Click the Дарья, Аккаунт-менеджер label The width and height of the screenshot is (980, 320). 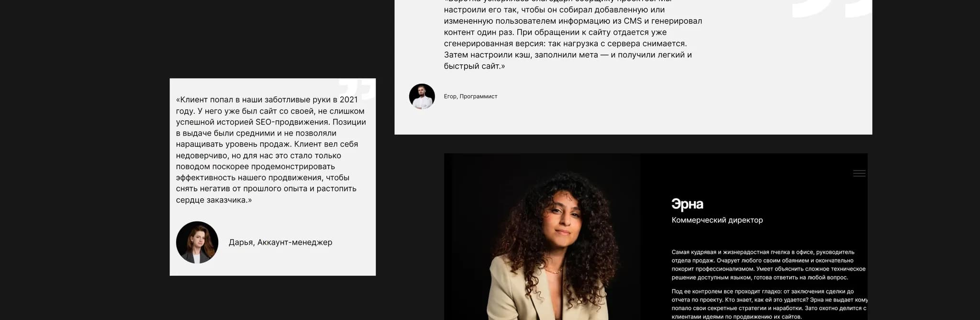coord(280,242)
